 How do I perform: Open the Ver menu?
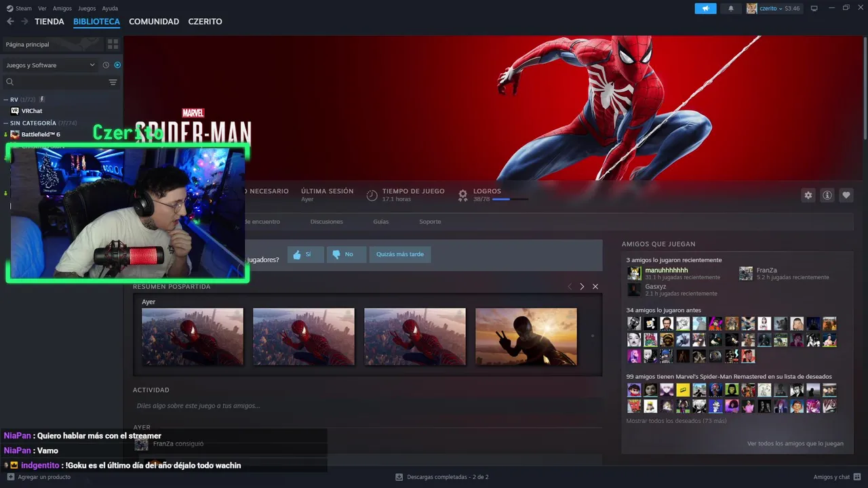[42, 8]
